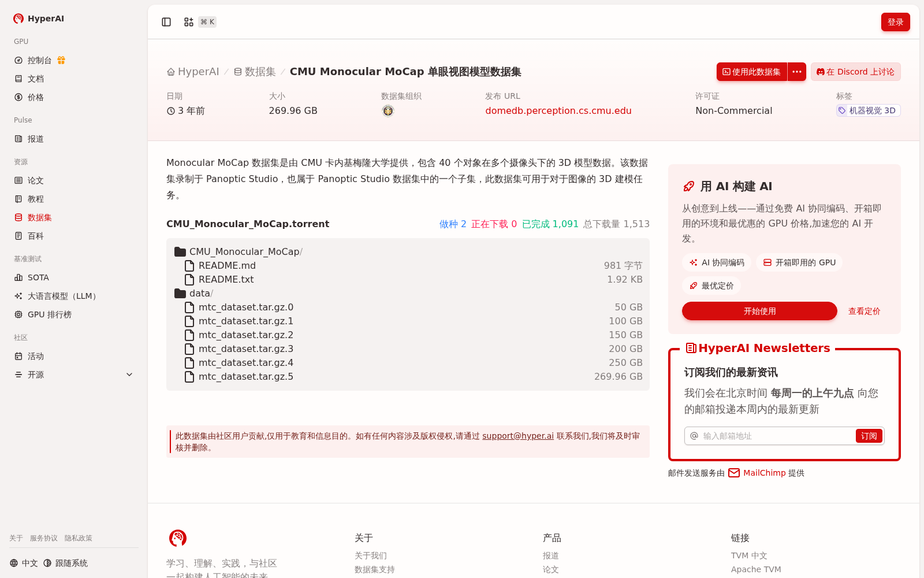Click the red 登录 button
924x578 pixels.
click(895, 22)
